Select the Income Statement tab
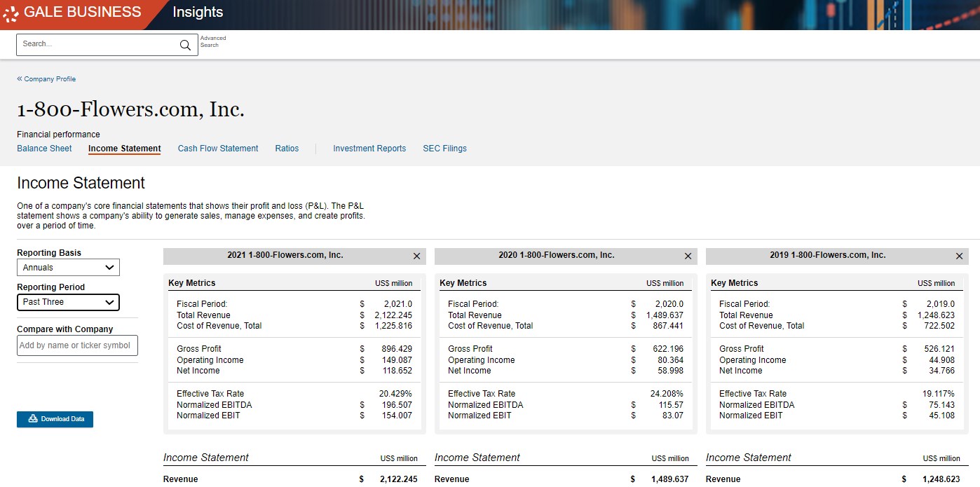The width and height of the screenshot is (980, 487). (124, 149)
